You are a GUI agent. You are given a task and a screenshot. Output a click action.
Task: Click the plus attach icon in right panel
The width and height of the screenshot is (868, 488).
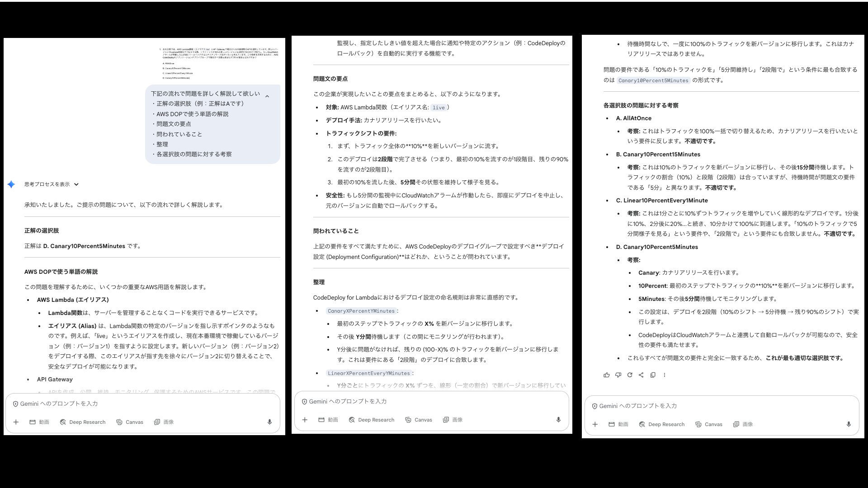click(x=595, y=424)
